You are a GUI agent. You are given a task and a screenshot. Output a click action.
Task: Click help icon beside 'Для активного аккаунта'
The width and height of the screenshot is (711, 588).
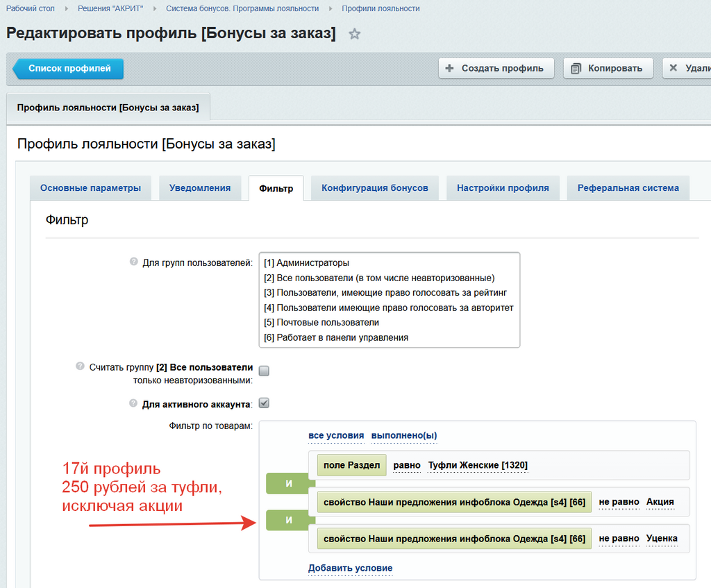coord(134,403)
